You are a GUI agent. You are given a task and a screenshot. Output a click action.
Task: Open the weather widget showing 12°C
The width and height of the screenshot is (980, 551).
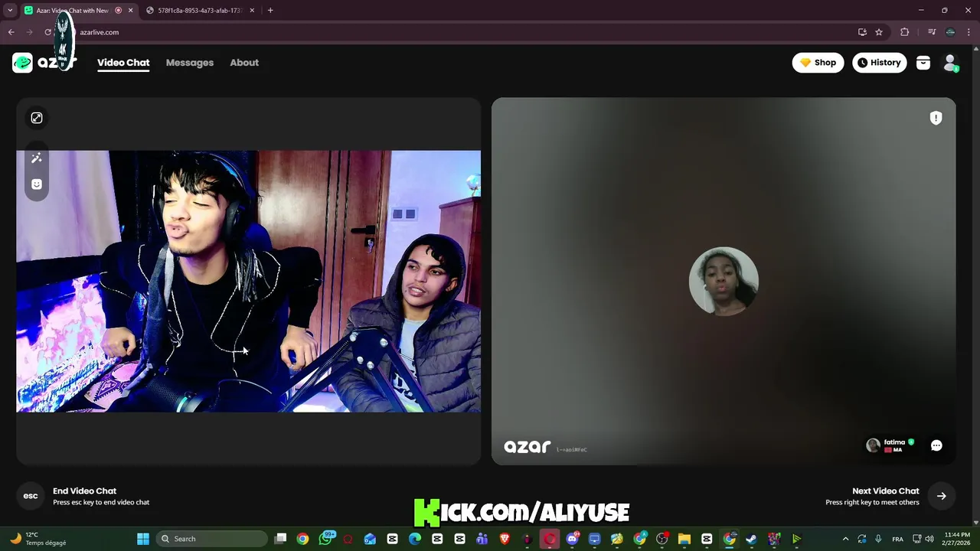tap(38, 539)
